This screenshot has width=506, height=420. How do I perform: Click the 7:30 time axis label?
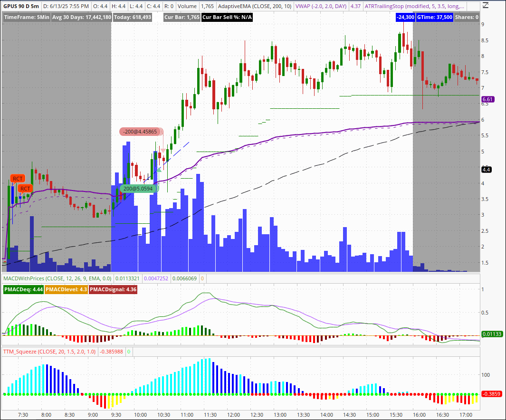click(x=23, y=415)
